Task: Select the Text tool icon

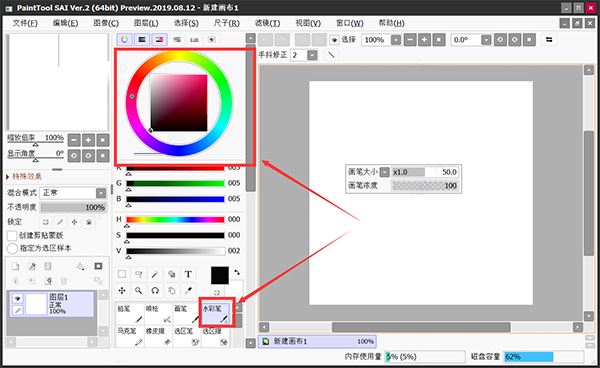Action: point(188,274)
